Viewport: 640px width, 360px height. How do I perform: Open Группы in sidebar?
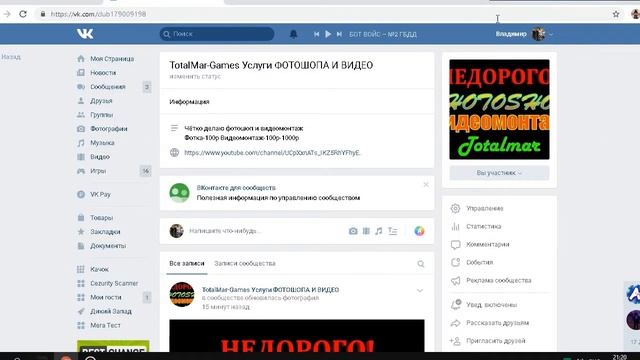[102, 115]
